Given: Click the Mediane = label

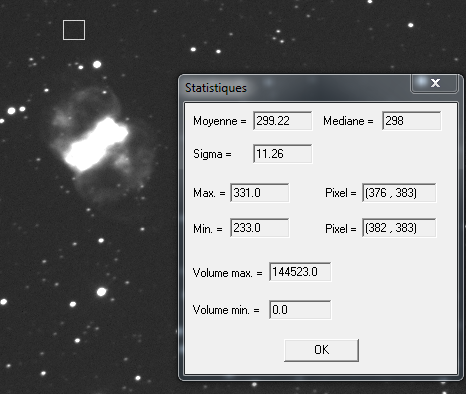Looking at the screenshot, I should click(x=348, y=121).
